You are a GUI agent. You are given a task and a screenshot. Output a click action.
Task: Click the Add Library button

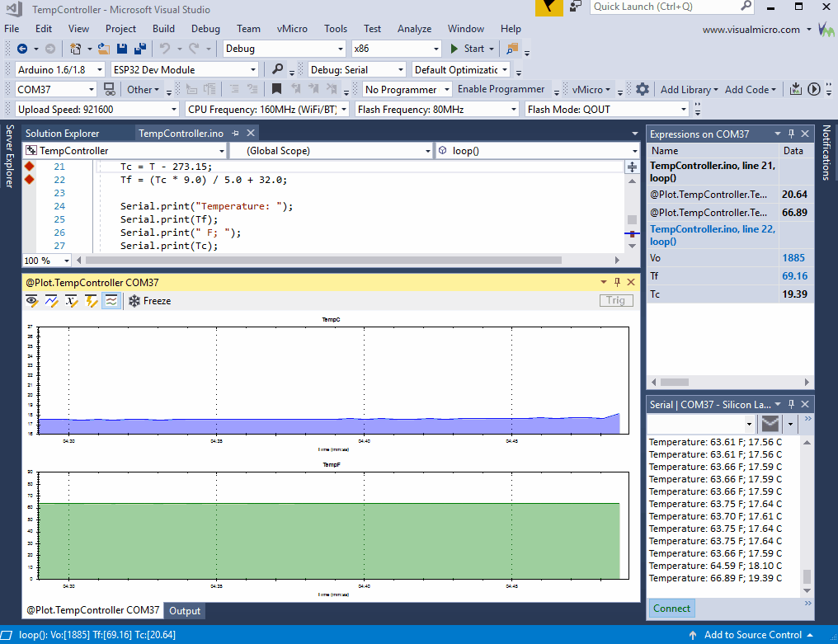(x=689, y=89)
